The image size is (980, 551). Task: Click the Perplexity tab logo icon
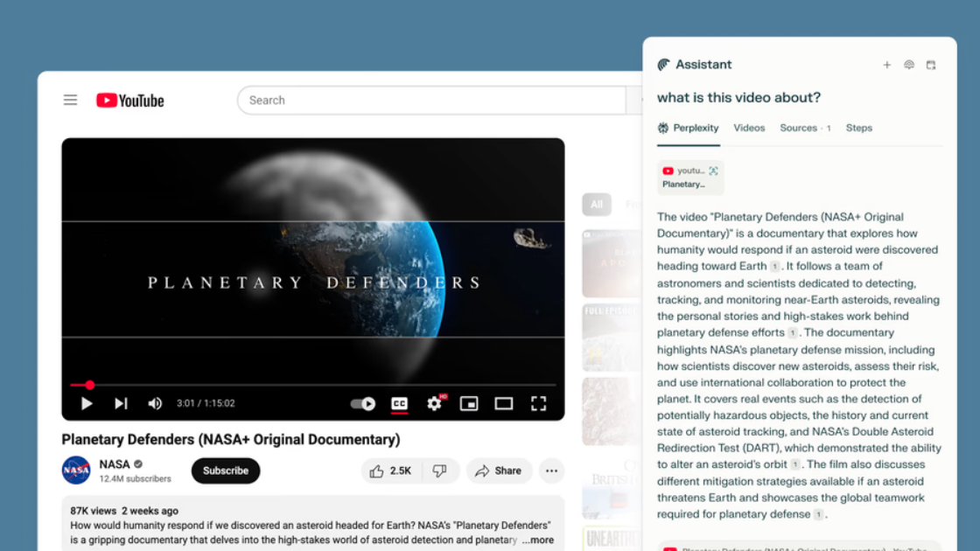(663, 128)
